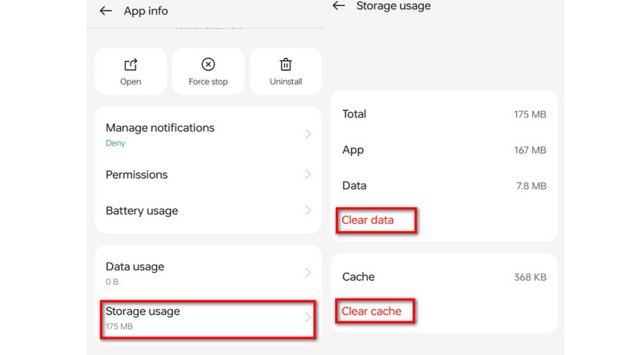Open the Battery usage entry
644x355 pixels.
pos(142,211)
